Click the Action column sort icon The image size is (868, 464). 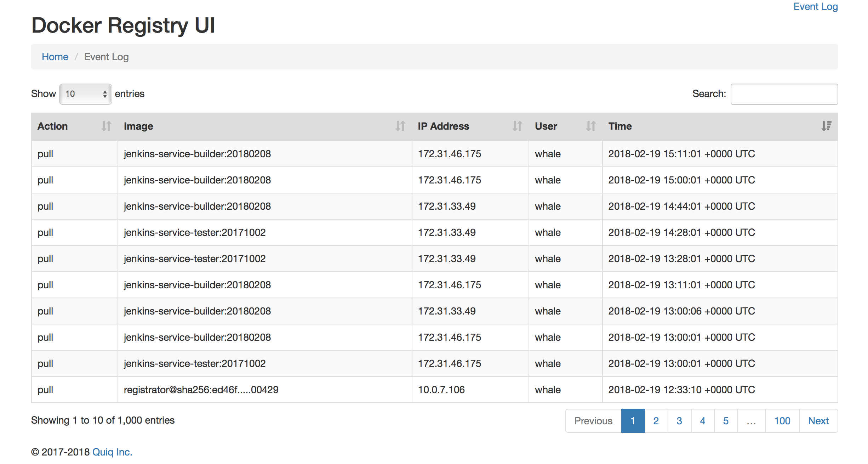point(106,126)
